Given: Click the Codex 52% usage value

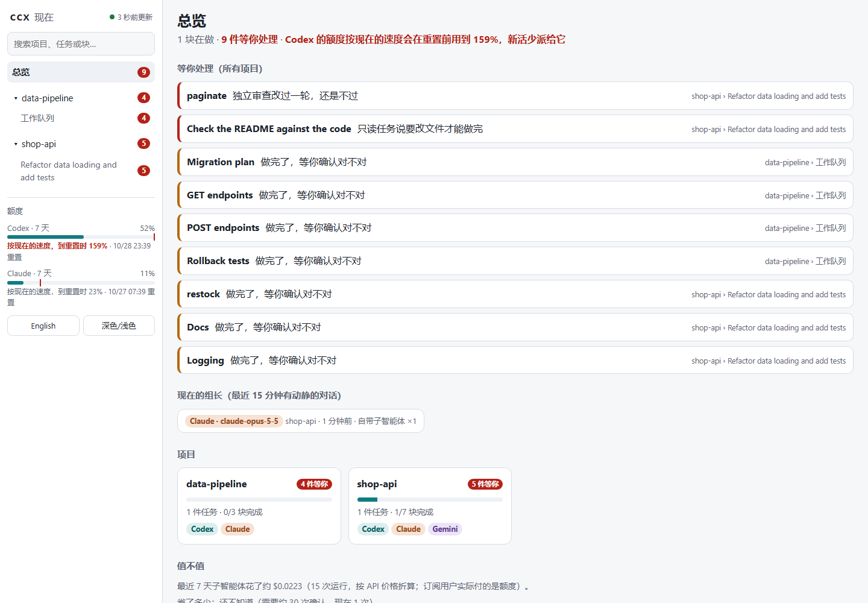Looking at the screenshot, I should [148, 229].
